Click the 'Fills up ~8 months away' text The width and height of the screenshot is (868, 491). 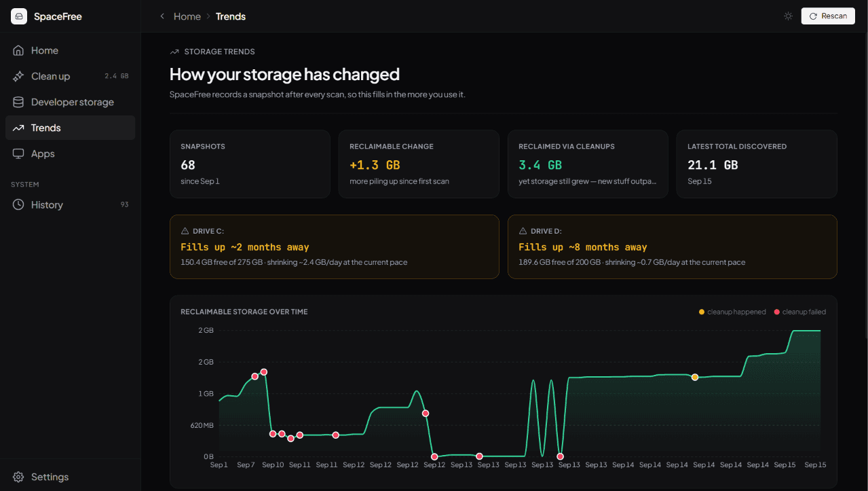583,247
